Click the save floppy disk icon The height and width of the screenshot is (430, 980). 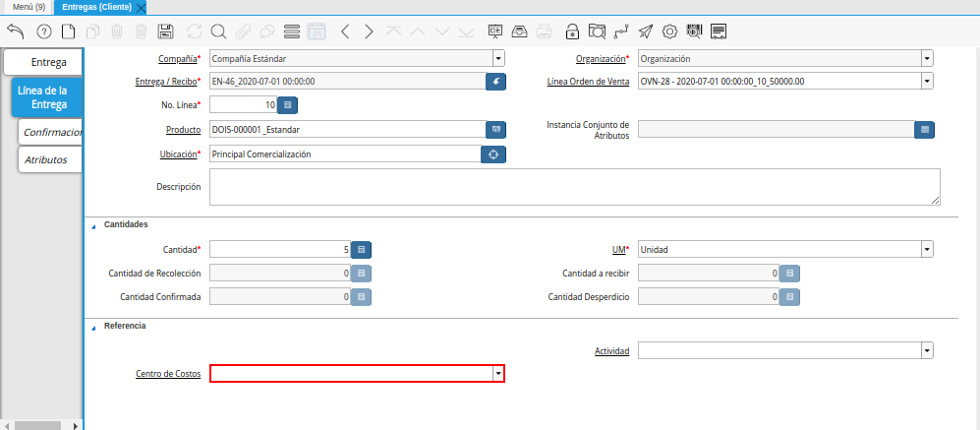pyautogui.click(x=165, y=31)
